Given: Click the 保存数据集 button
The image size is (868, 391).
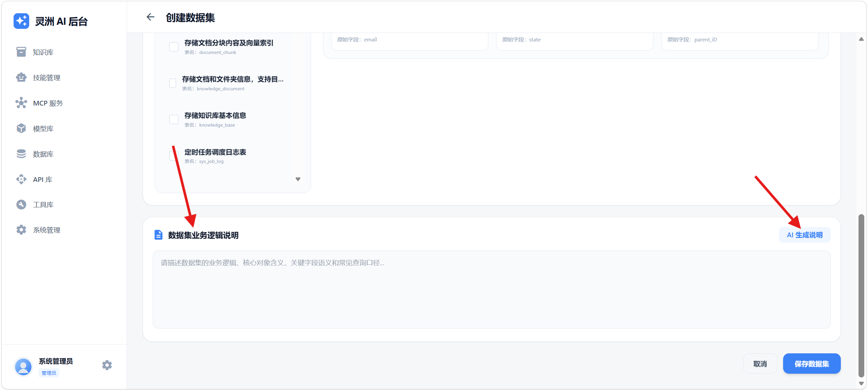Looking at the screenshot, I should click(x=812, y=364).
